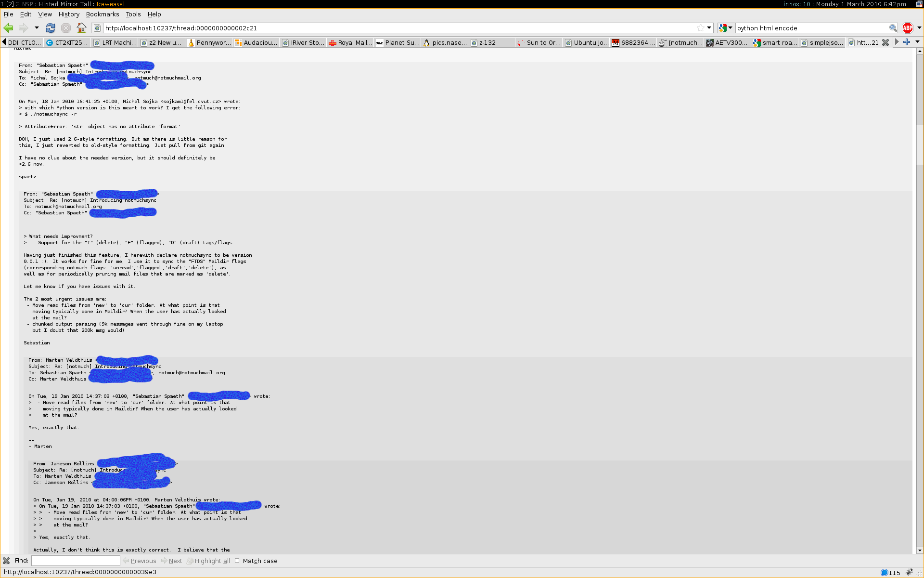Viewport: 924px width, 578px height.
Task: Click into the Find text field
Action: pos(76,561)
